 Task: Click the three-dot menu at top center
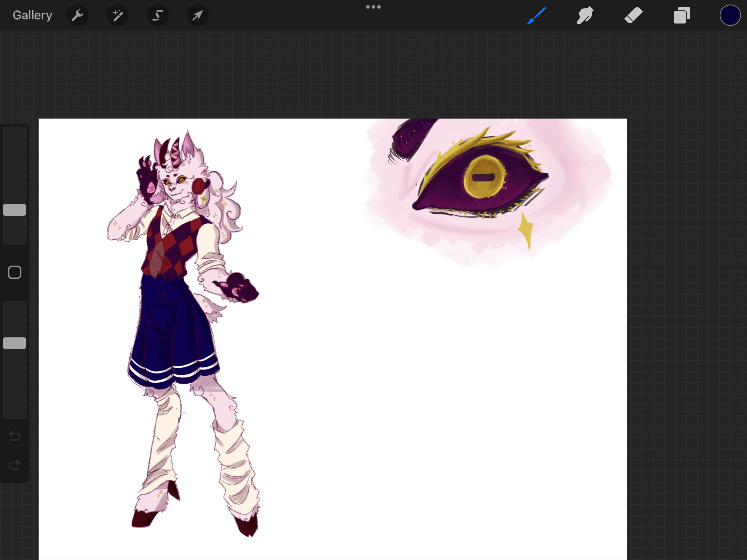[373, 7]
